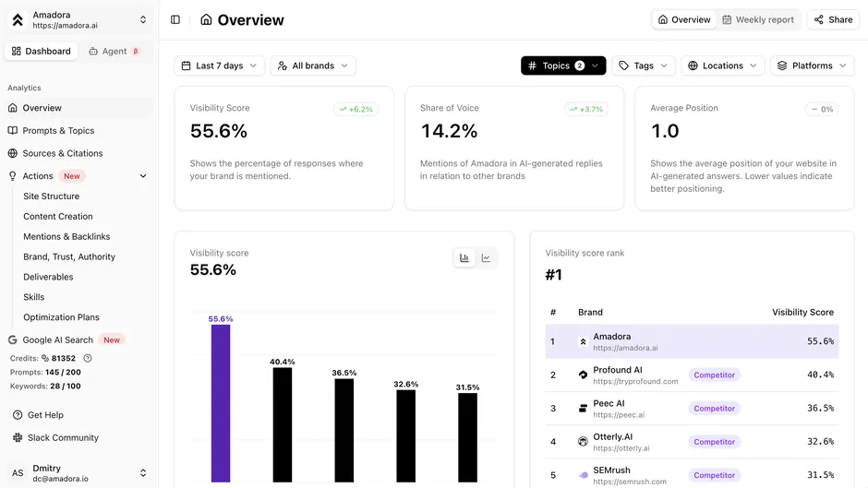
Task: Open Skills action
Action: coord(34,297)
